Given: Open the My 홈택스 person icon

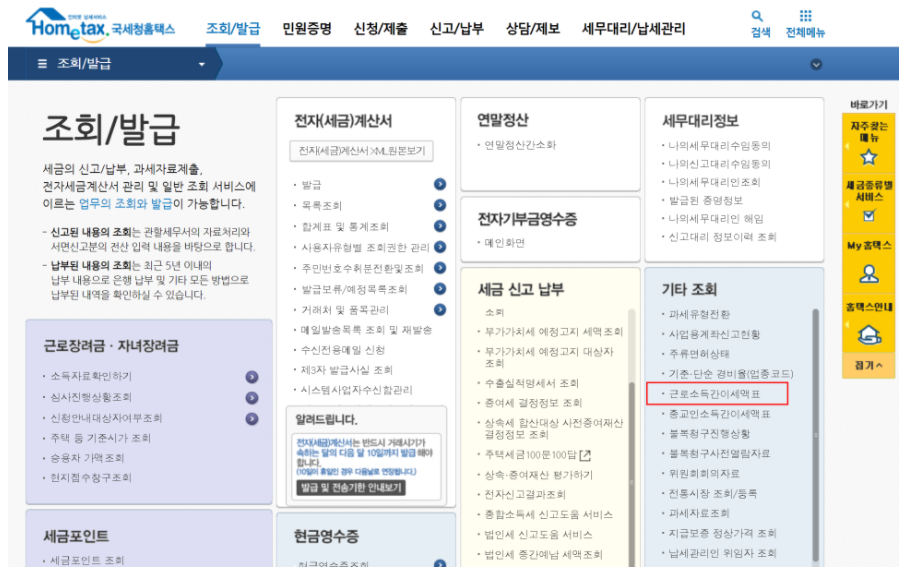Looking at the screenshot, I should tap(868, 272).
